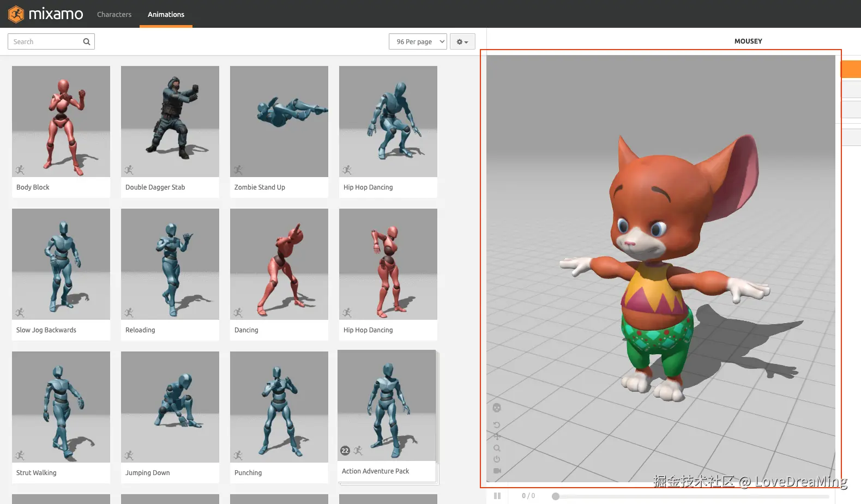Open the Action Adventure Pack thumbnail
Screen dimensions: 861x504
pyautogui.click(x=387, y=405)
